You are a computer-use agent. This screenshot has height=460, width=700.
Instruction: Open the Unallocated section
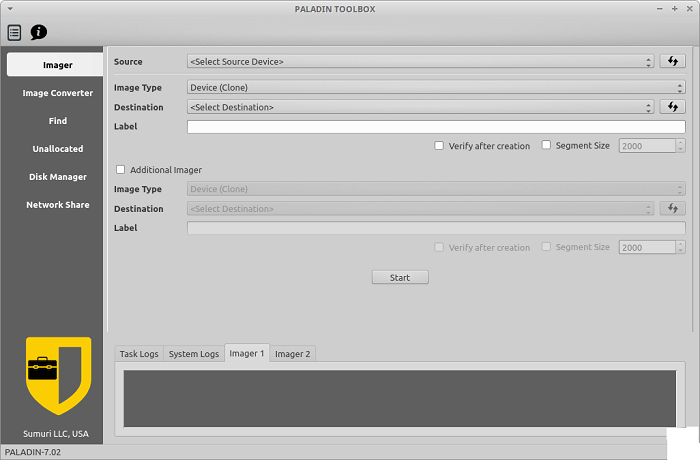(58, 149)
